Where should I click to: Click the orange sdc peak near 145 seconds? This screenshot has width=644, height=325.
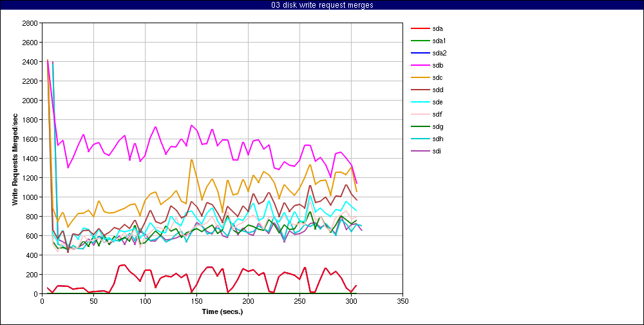(x=191, y=160)
